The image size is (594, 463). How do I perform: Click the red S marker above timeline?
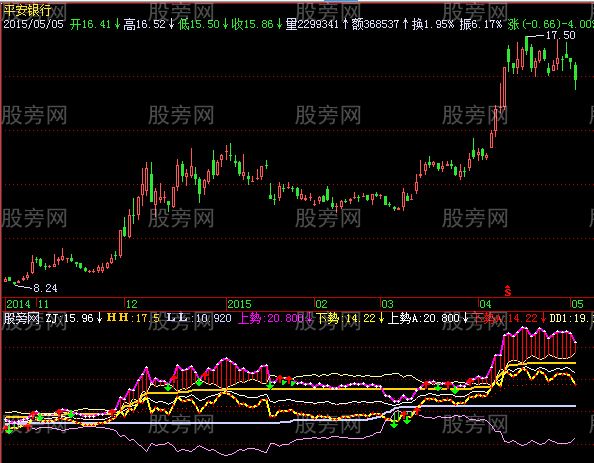point(508,291)
